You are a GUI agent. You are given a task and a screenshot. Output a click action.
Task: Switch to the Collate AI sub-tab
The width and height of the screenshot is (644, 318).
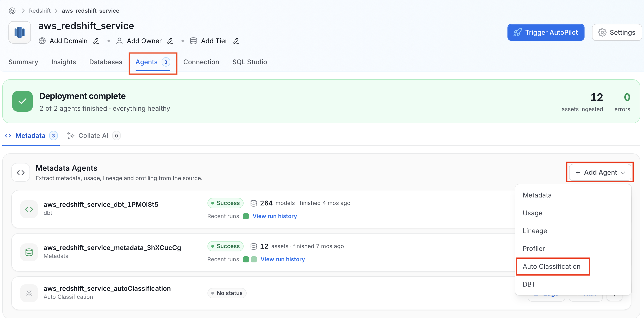(94, 136)
